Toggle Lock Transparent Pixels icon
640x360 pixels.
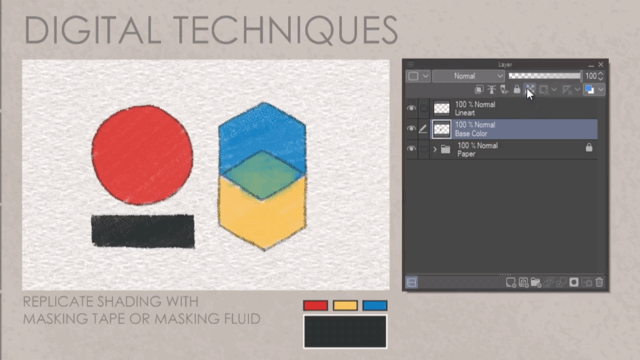pos(529,89)
